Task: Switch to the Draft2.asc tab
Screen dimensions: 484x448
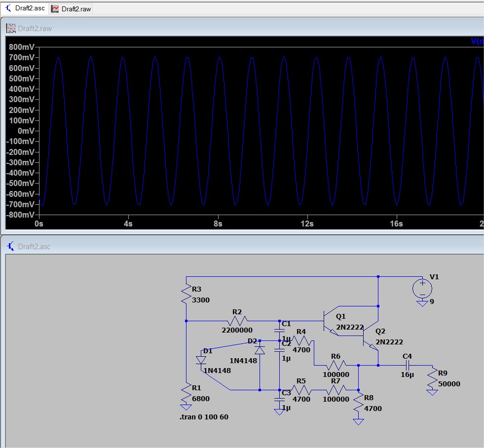Action: pos(25,8)
